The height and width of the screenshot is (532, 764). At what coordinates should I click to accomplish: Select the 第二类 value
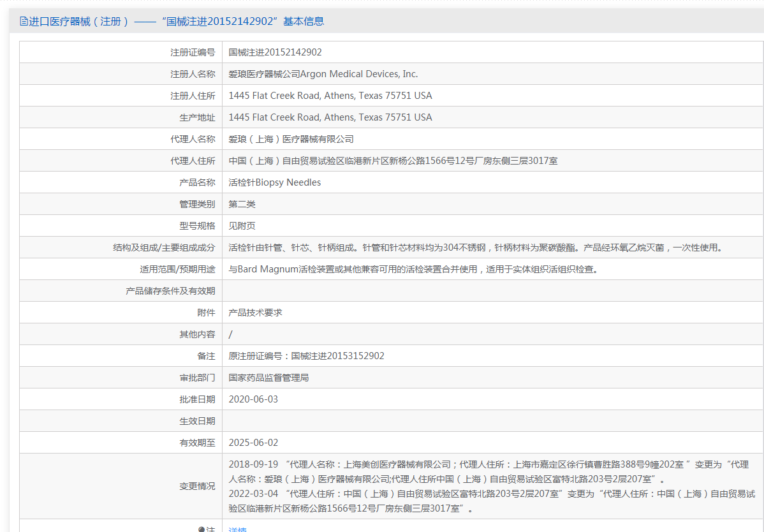242,204
